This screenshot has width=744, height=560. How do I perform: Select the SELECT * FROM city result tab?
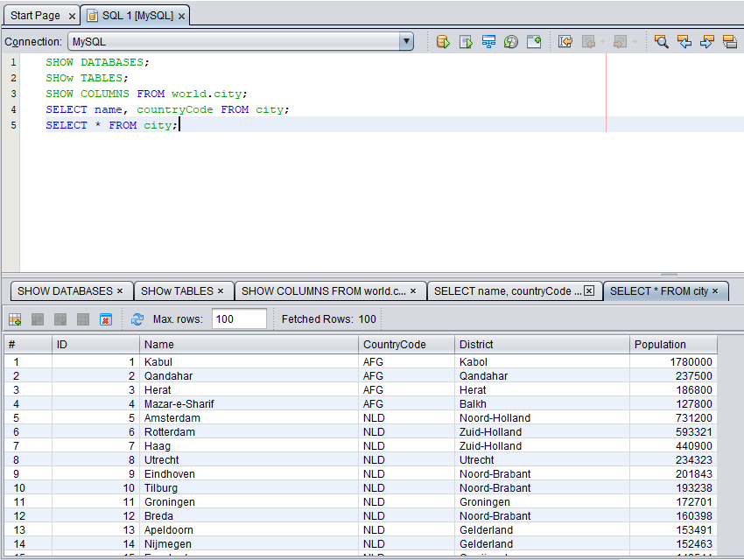point(661,289)
